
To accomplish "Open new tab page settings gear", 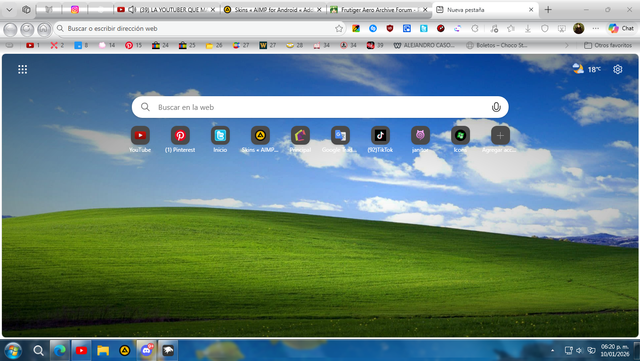I will 618,69.
